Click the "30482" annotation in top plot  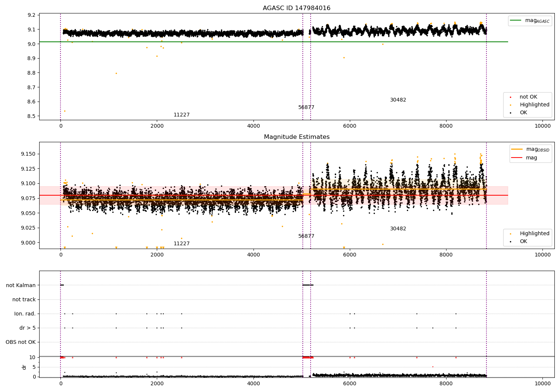pyautogui.click(x=398, y=100)
